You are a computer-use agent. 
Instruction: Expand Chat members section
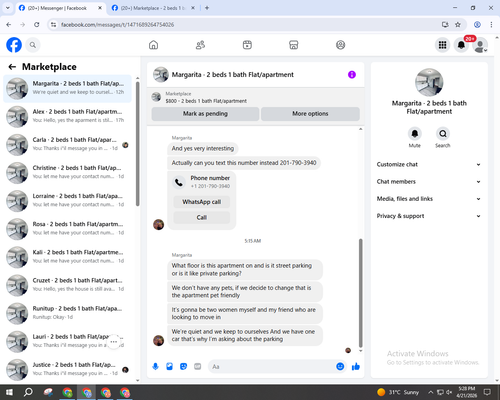pos(429,182)
